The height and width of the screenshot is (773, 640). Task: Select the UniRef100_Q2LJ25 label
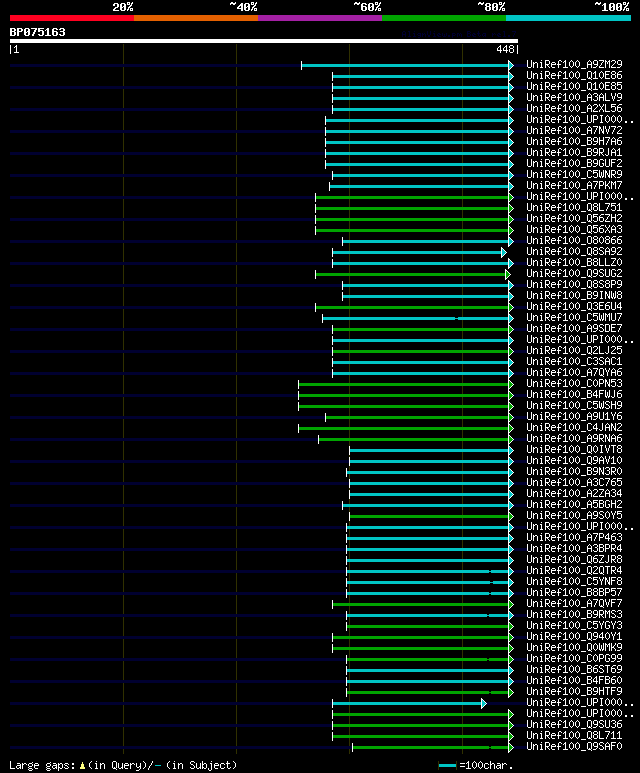coord(574,351)
